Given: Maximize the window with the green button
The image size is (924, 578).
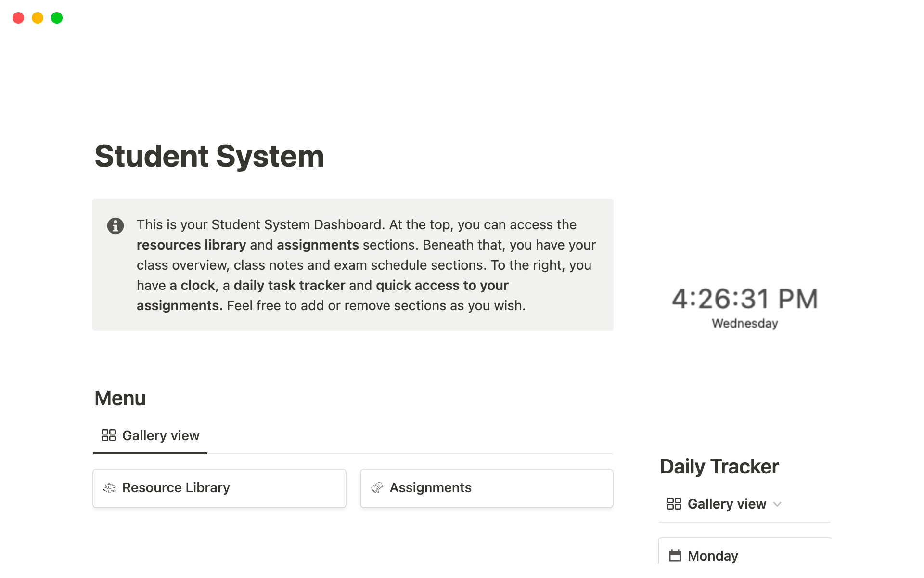Looking at the screenshot, I should pyautogui.click(x=57, y=18).
